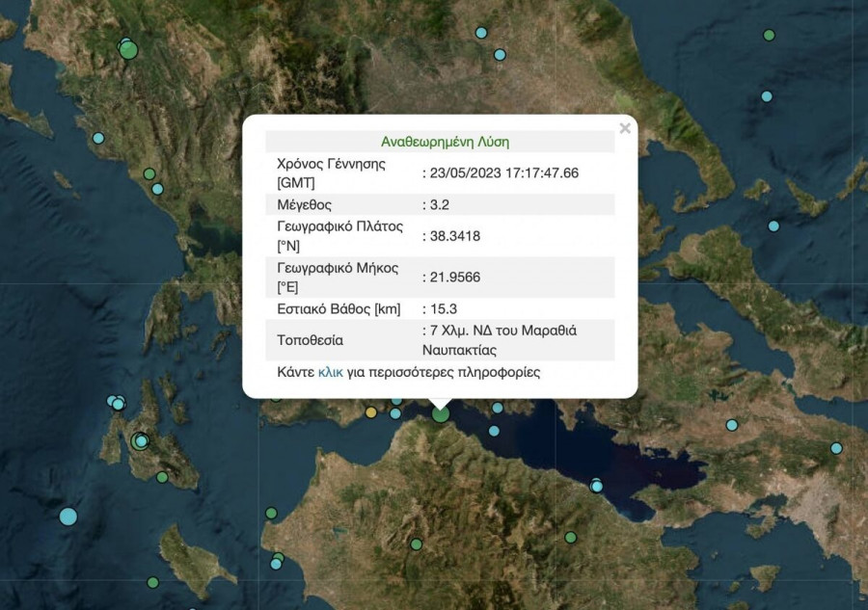Click the green marker on Kefalonia's southern coast
The image size is (868, 610).
(162, 477)
